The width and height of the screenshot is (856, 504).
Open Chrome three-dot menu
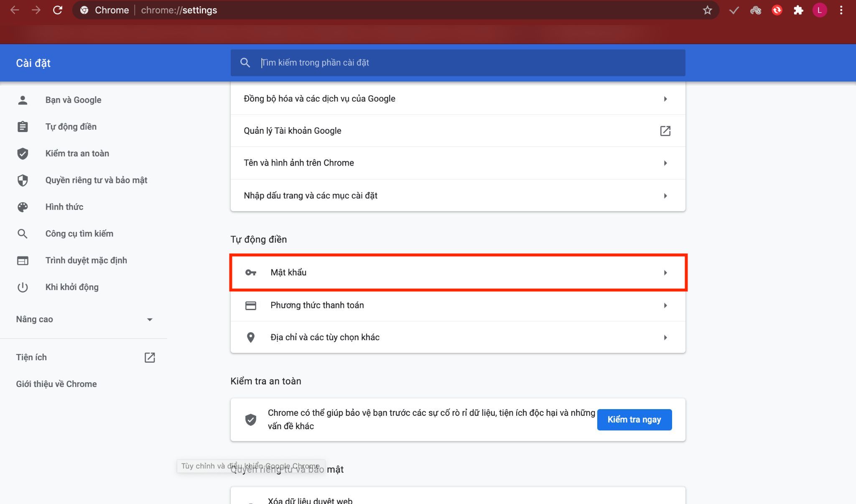pyautogui.click(x=841, y=10)
